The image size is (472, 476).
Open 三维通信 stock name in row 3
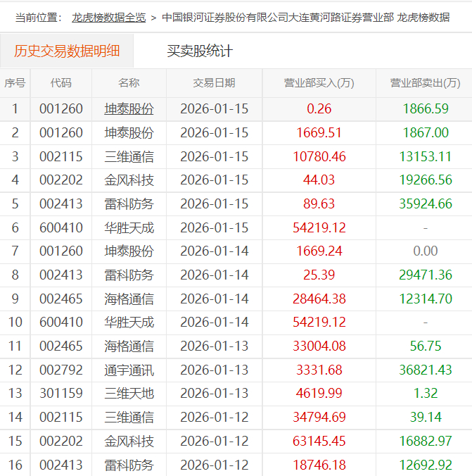(x=129, y=156)
